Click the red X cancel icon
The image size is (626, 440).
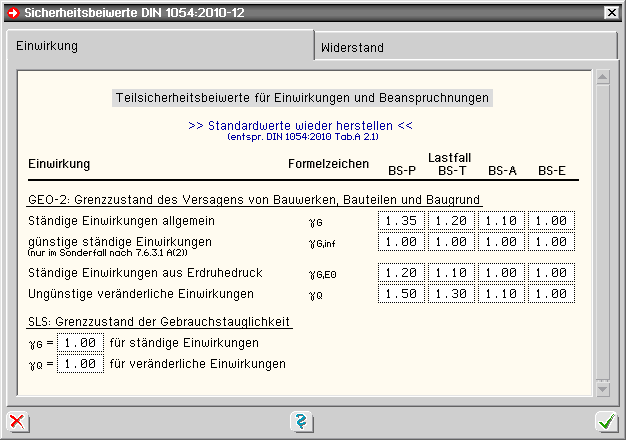16,421
